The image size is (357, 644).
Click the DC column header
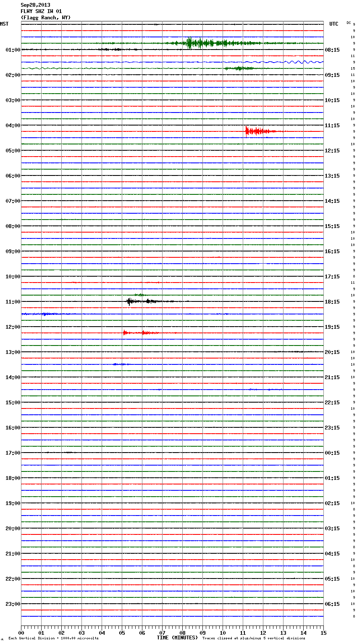349,23
